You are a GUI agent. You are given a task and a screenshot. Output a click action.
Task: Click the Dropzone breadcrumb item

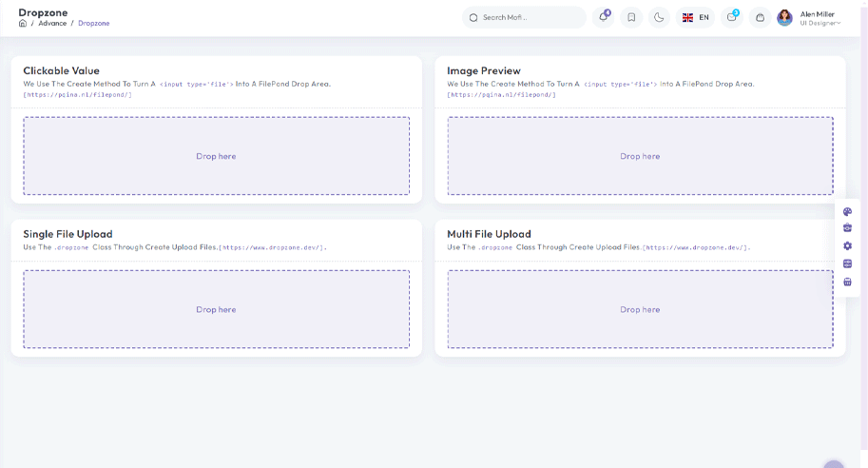tap(93, 23)
